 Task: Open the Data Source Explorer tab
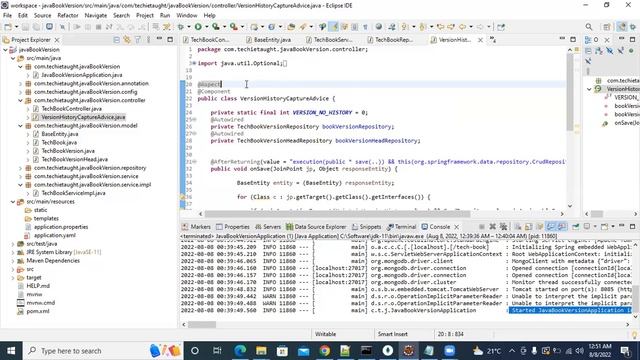pos(316,227)
